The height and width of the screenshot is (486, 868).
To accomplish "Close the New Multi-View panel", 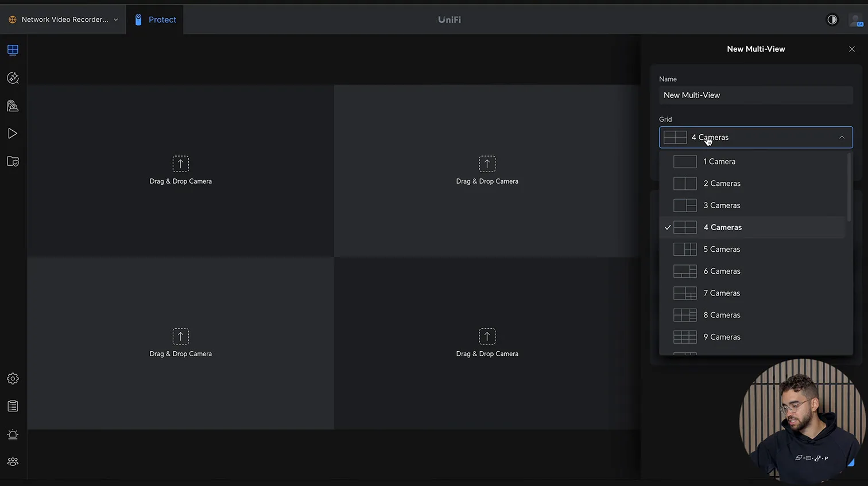I will click(852, 49).
